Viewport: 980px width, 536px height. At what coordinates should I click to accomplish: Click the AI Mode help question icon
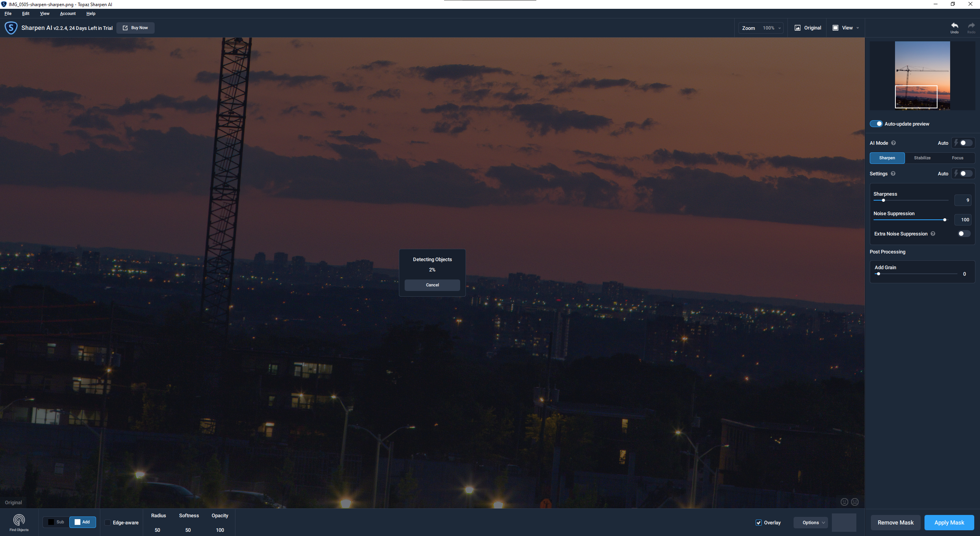pyautogui.click(x=893, y=143)
